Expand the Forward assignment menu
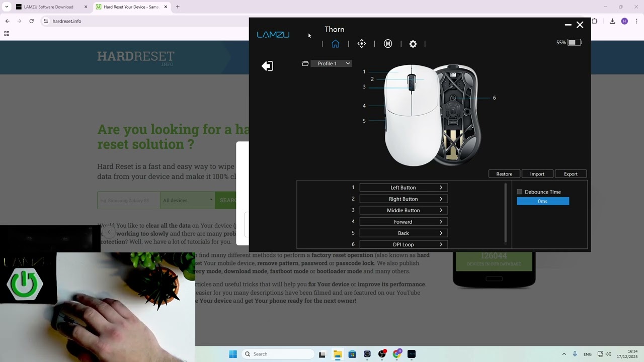644x362 pixels. tap(403, 222)
